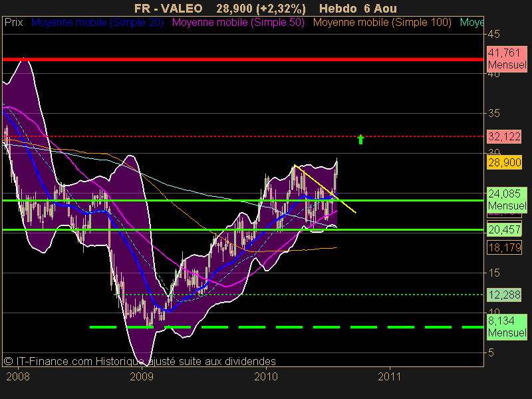
Task: Select the red 32,122 price label
Action: [x=504, y=136]
